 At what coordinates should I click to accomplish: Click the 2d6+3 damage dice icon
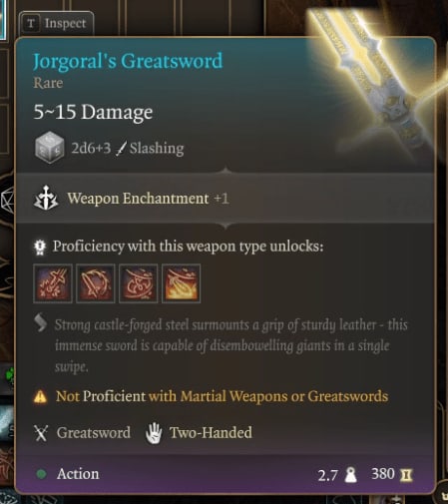[x=50, y=148]
